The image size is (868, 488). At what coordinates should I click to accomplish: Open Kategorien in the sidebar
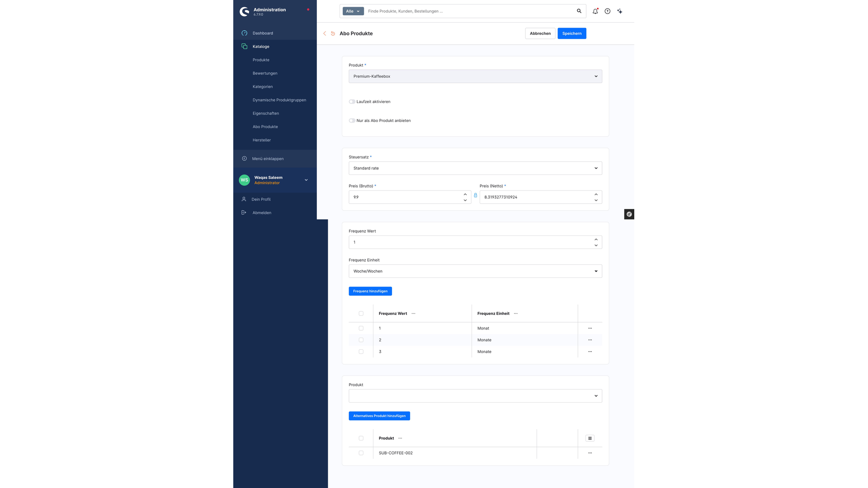263,87
